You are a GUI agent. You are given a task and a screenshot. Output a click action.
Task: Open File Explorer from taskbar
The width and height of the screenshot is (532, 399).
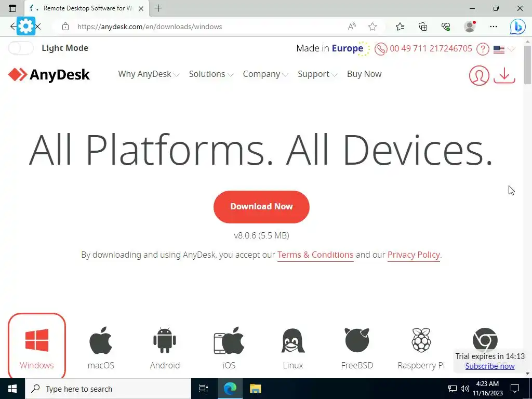point(255,389)
